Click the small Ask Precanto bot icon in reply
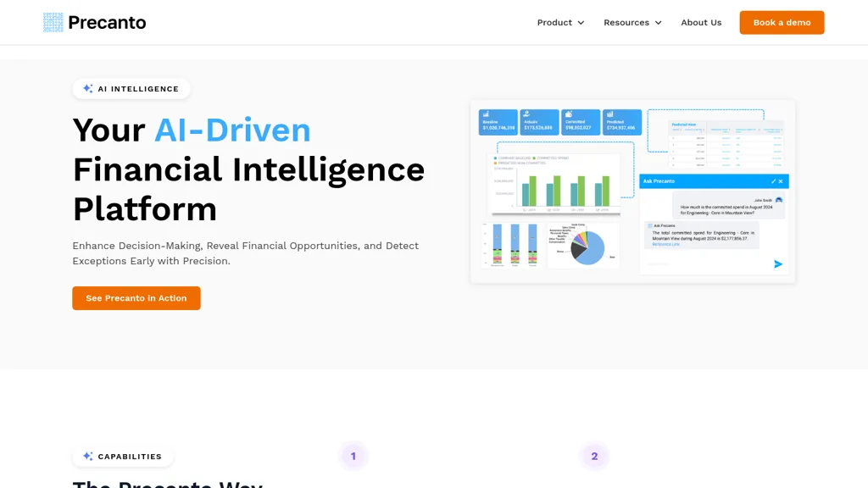Image resolution: width=868 pixels, height=488 pixels. click(650, 225)
